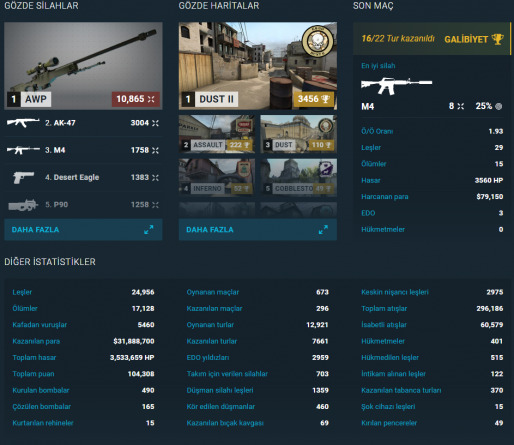514x445 pixels.
Task: Expand weapons list with DAHA FAZLA
Action: 83,230
